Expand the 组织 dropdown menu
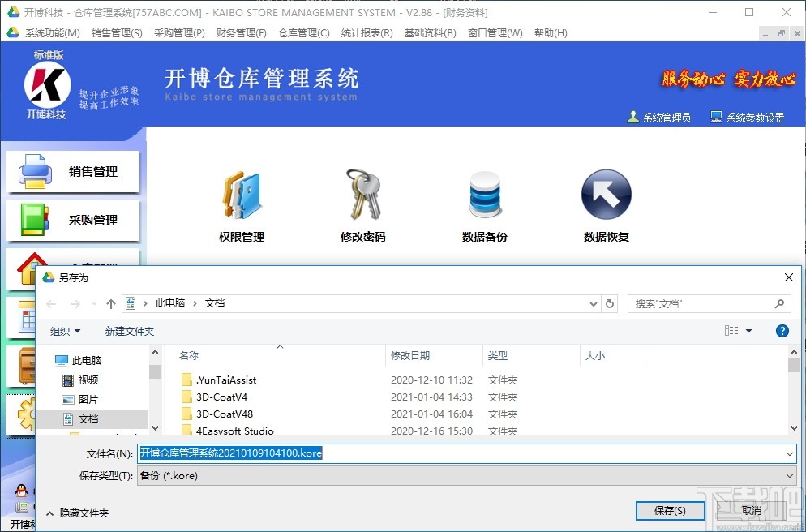This screenshot has height=532, width=806. 66,330
